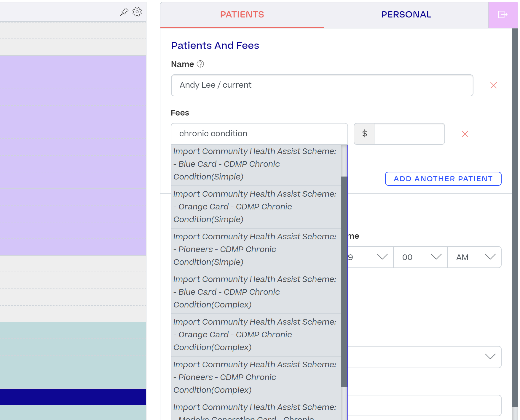Click the pin icon in calendar header
This screenshot has height=420, width=520.
click(124, 12)
